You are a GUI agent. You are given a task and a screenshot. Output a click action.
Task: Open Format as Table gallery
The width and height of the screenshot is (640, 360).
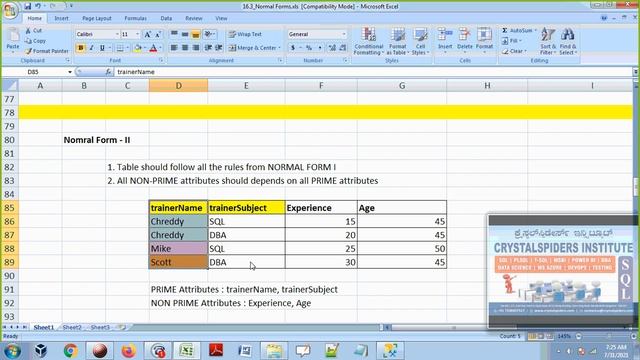pyautogui.click(x=397, y=41)
